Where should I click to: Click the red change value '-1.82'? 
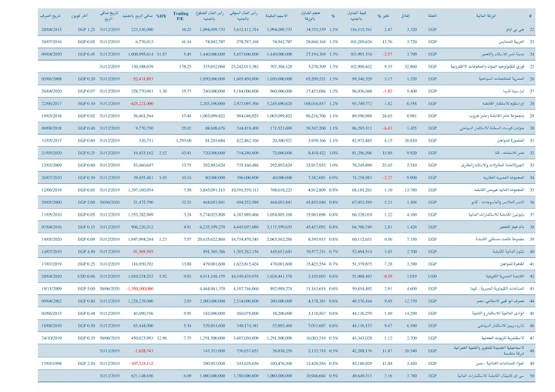tap(388, 92)
